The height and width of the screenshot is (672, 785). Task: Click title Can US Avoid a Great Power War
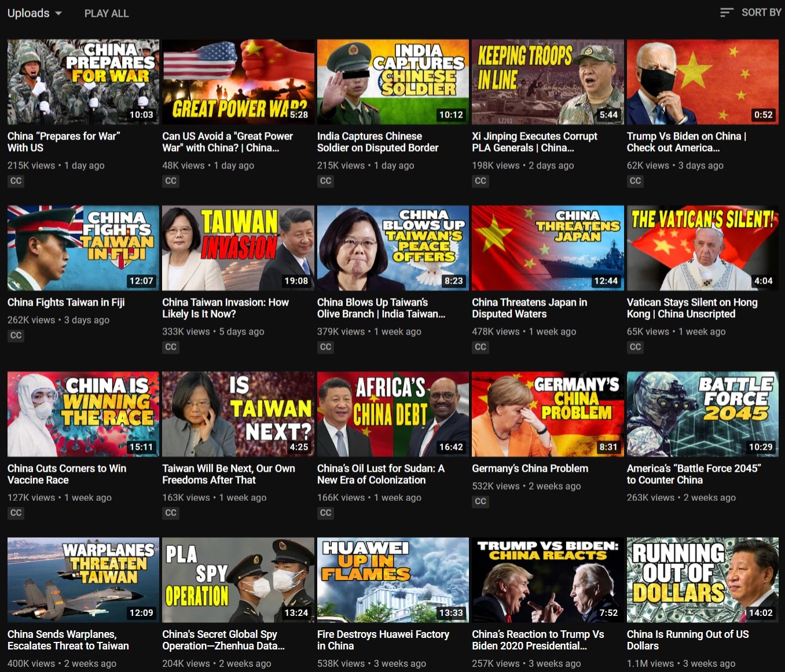228,142
